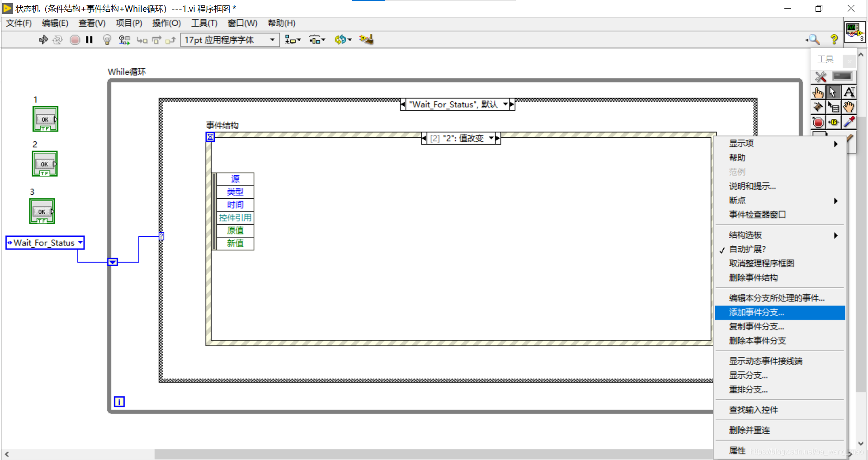The width and height of the screenshot is (868, 460).
Task: Select the Get Color eyedropper tool
Action: [849, 122]
